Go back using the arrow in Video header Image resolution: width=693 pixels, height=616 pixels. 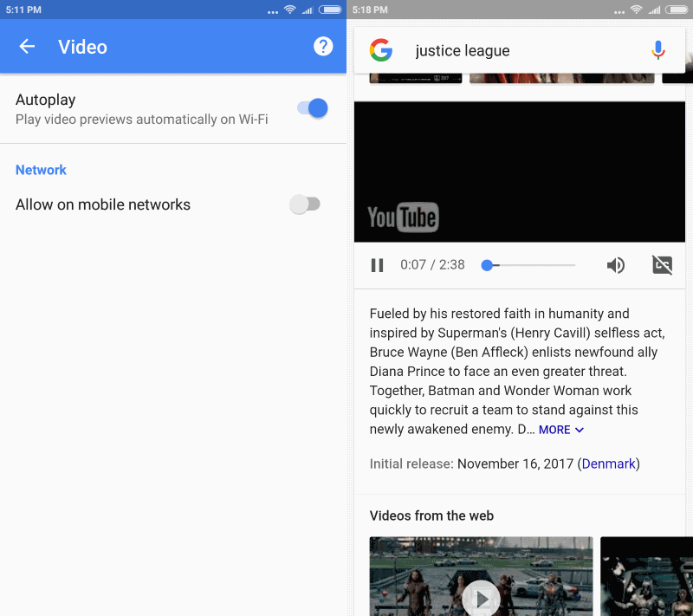[x=27, y=47]
